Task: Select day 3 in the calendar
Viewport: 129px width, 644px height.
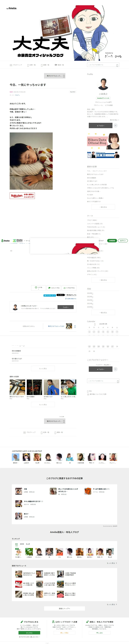Action: [x=98, y=332]
